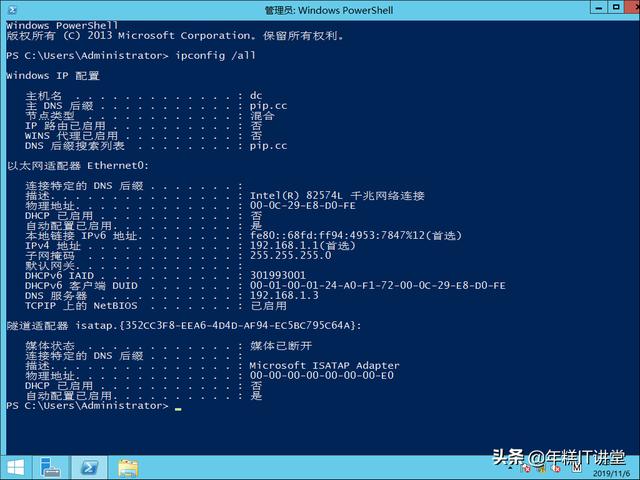Screen dimensions: 640x480
Task: Select the hostname value 'dc'
Action: (x=256, y=96)
